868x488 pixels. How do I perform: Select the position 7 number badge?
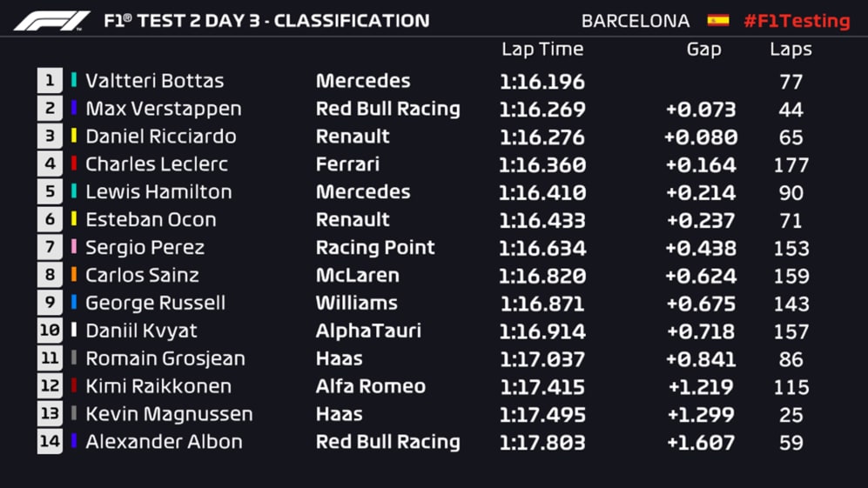pos(50,248)
